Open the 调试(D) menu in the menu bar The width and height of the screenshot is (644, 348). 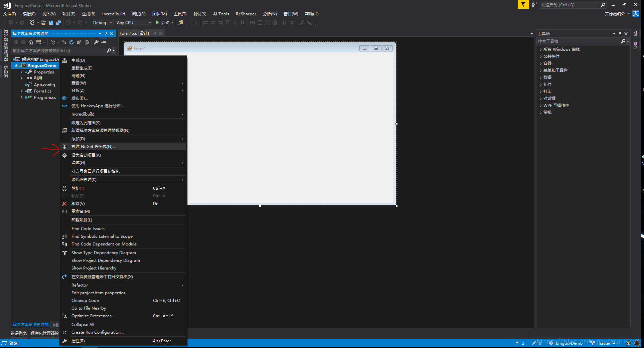point(139,14)
